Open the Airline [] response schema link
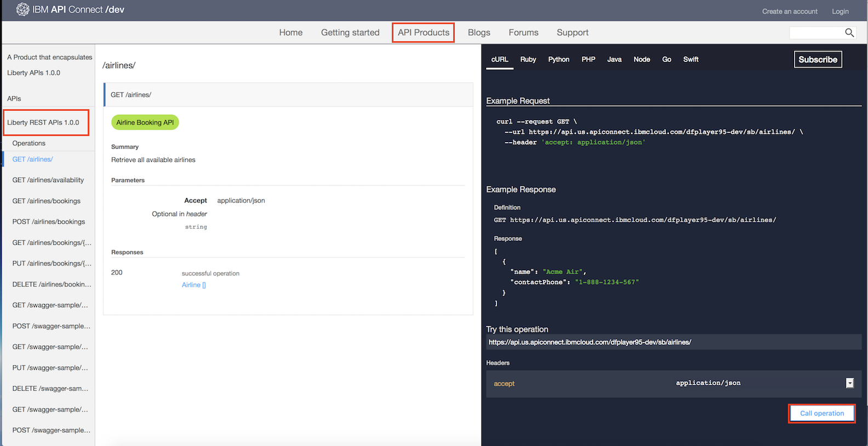The image size is (868, 446). pos(193,285)
